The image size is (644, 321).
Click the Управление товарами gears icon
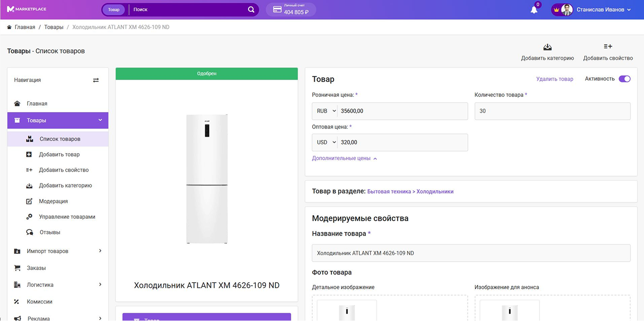(x=29, y=217)
